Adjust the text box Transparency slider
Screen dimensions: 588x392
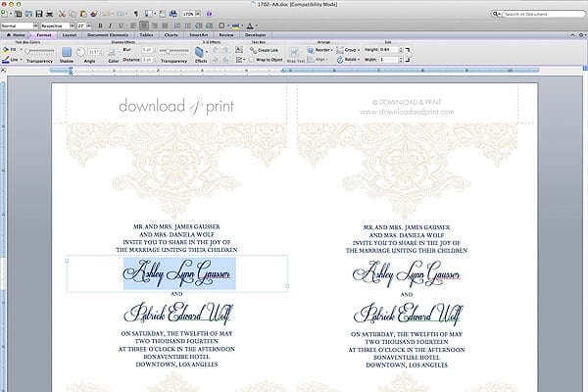coord(40,51)
